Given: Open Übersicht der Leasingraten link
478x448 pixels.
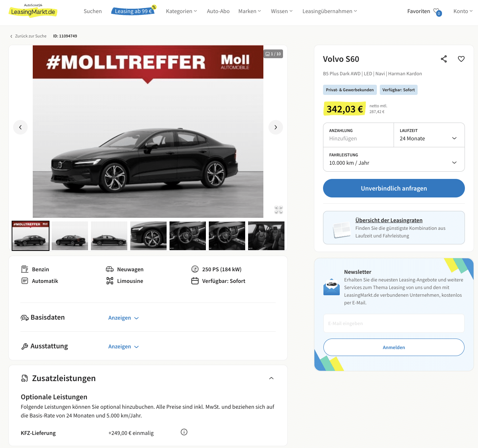Looking at the screenshot, I should click(x=389, y=220).
